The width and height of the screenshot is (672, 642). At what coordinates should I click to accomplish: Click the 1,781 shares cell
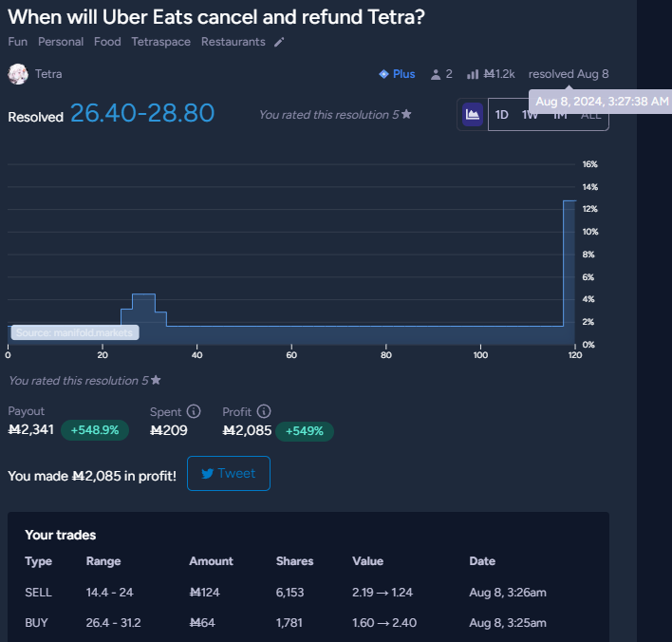click(289, 623)
